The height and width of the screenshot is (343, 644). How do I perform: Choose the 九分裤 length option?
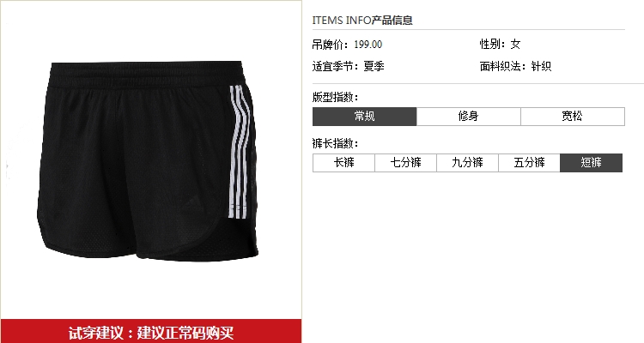pos(467,163)
